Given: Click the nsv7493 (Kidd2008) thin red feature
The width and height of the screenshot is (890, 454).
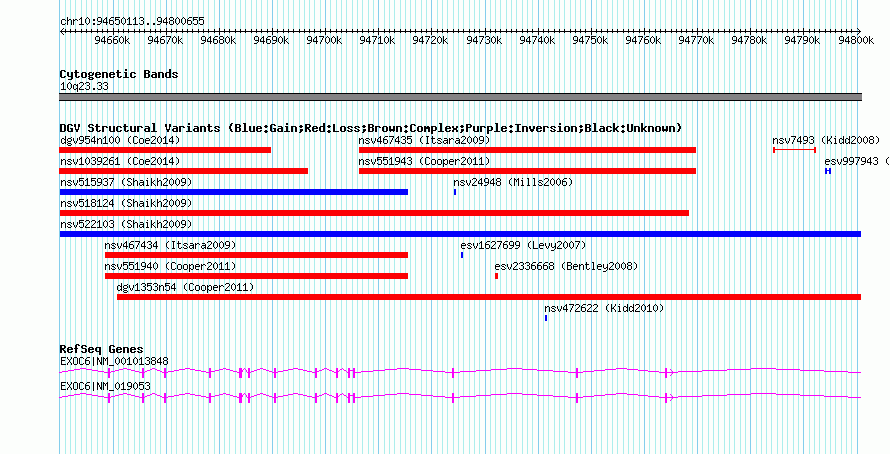Looking at the screenshot, I should click(x=795, y=150).
